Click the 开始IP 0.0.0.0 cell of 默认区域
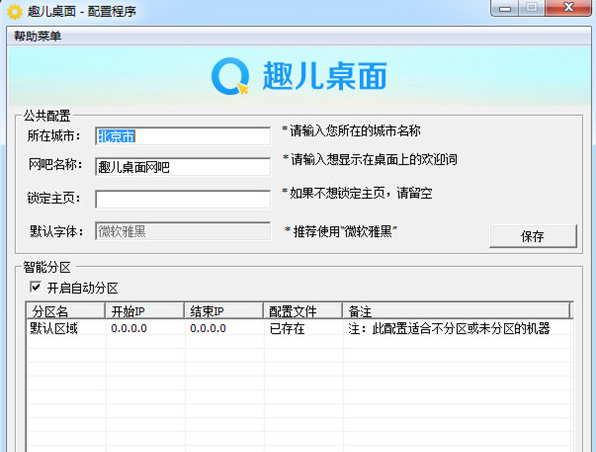596x452 pixels. point(129,328)
